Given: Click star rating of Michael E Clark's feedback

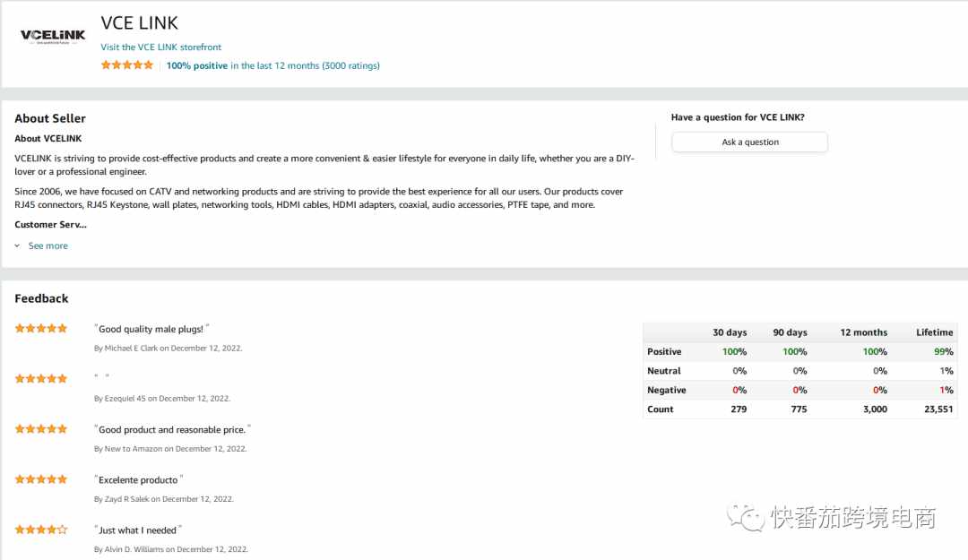Looking at the screenshot, I should [41, 329].
